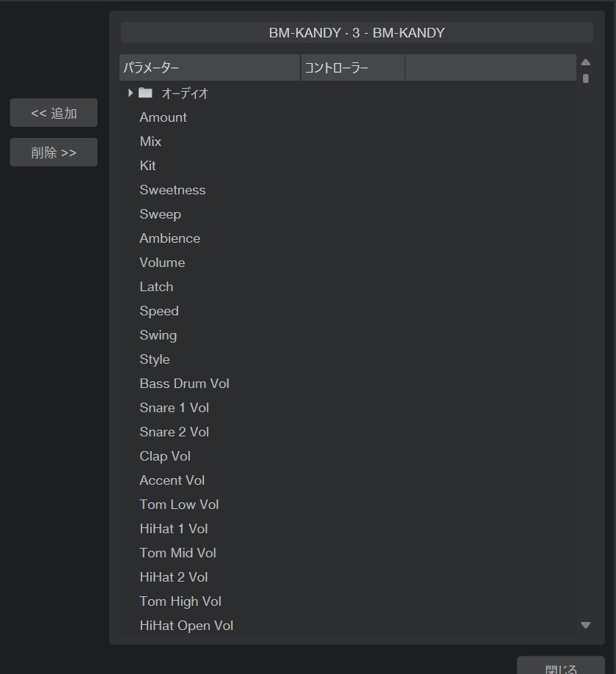Click the コントローラー column header

pos(352,68)
